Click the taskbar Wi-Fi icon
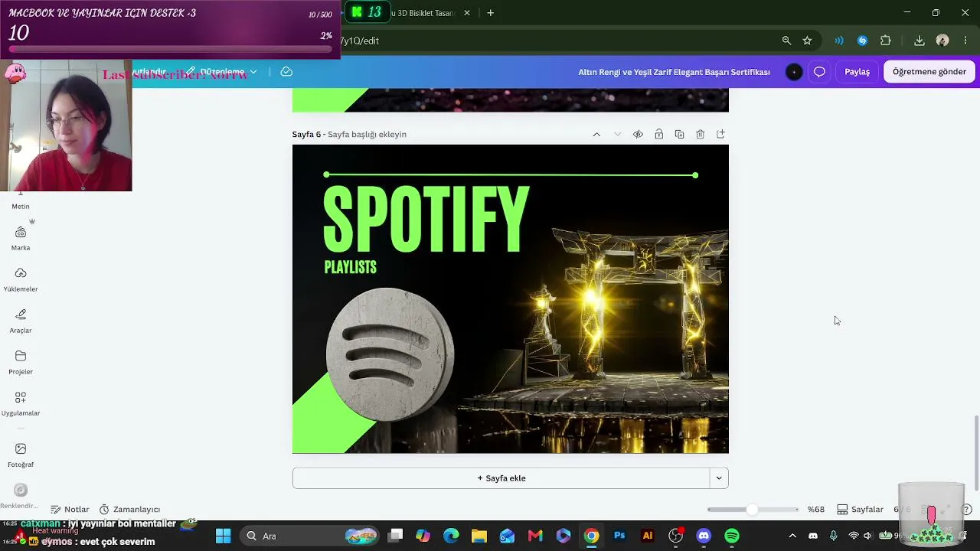The width and height of the screenshot is (980, 551). pos(853,536)
